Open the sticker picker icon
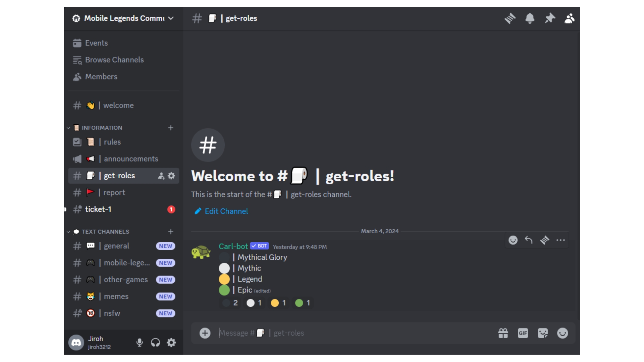644x362 pixels. coord(542,333)
